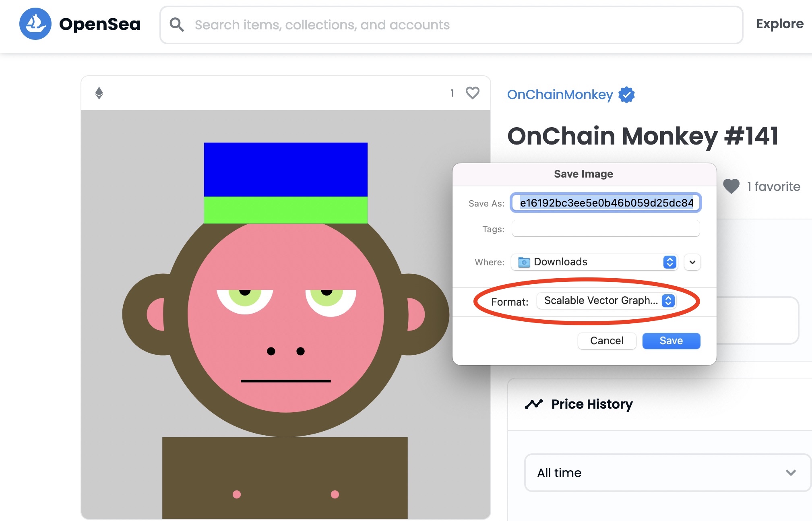812x521 pixels.
Task: Click the Price History chart icon
Action: point(534,404)
